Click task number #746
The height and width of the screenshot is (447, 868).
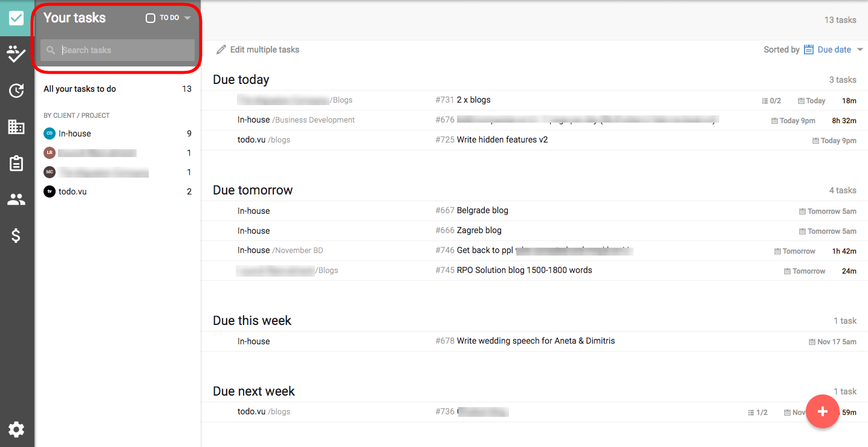pos(445,250)
